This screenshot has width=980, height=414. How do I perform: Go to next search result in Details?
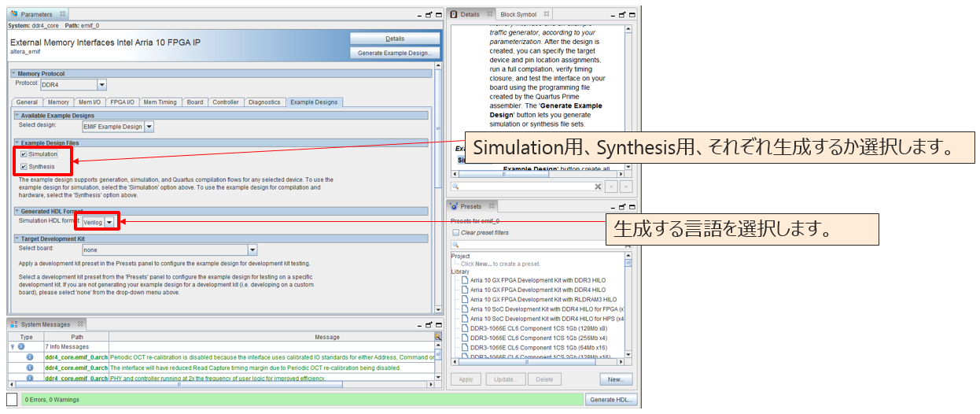click(x=626, y=187)
